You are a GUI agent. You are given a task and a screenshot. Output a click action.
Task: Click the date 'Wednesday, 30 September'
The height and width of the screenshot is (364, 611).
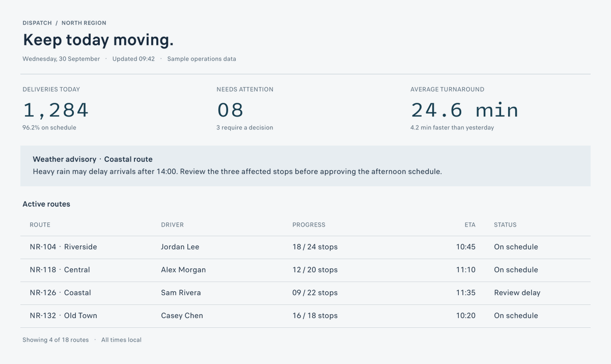tap(61, 59)
